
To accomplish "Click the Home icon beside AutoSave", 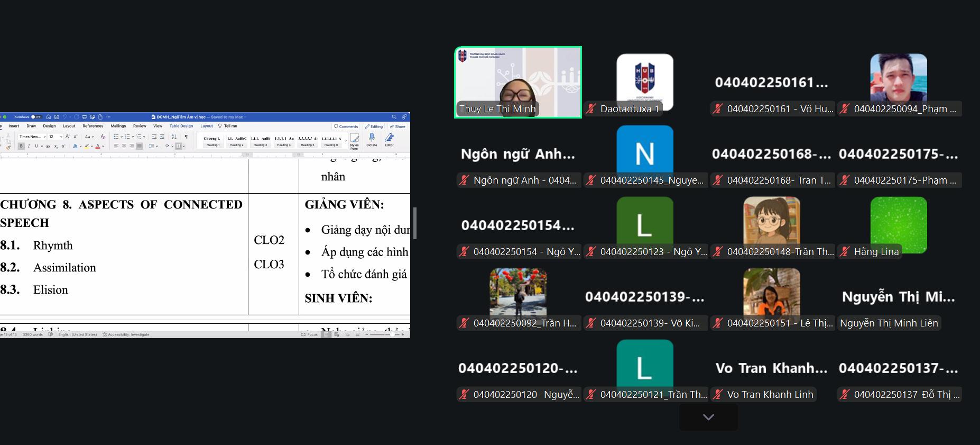I will [x=49, y=117].
